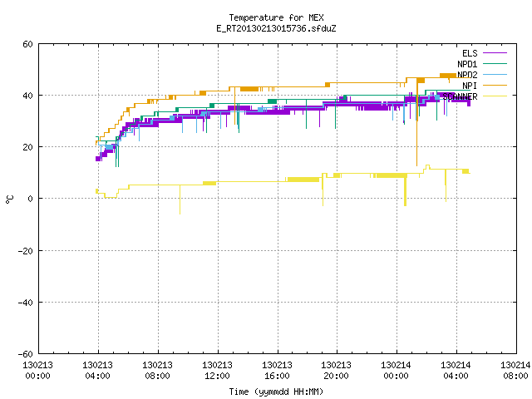532x399 pixels.
Task: Click the light blue NPD2 legend line sample
Action: (x=495, y=74)
